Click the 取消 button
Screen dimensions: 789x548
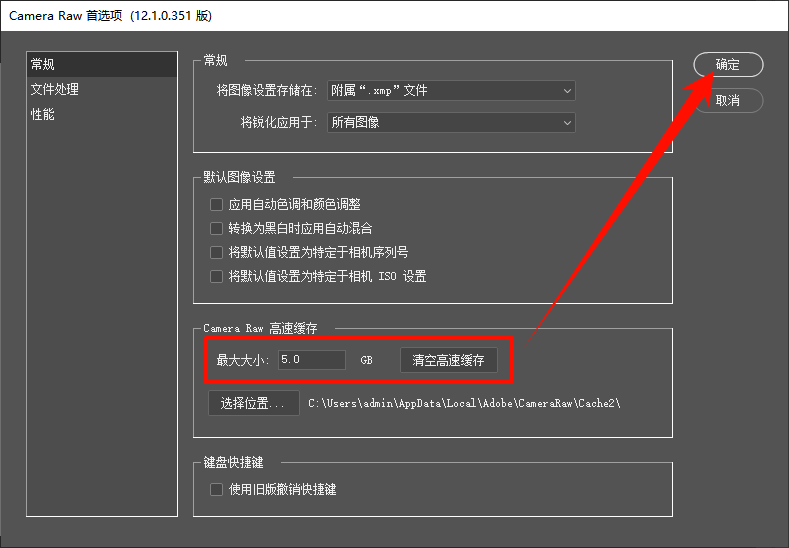coord(728,100)
